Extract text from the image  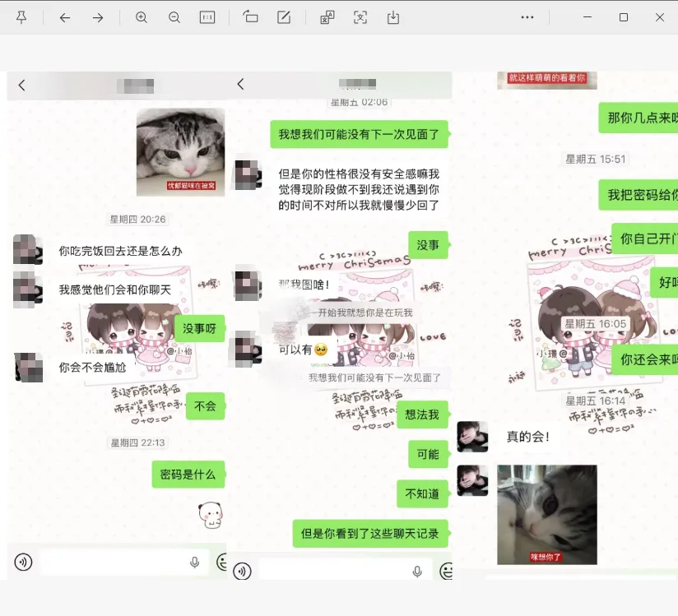pyautogui.click(x=360, y=17)
